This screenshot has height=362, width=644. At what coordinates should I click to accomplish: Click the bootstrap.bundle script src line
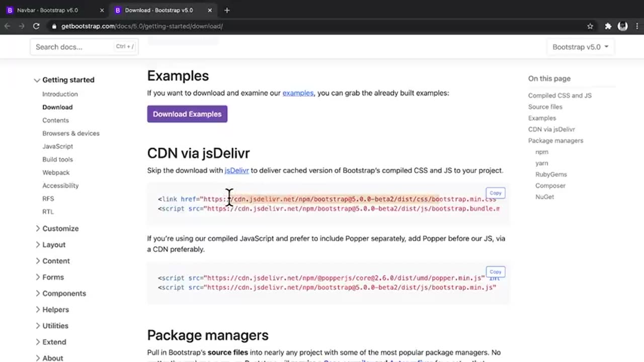coord(329,209)
